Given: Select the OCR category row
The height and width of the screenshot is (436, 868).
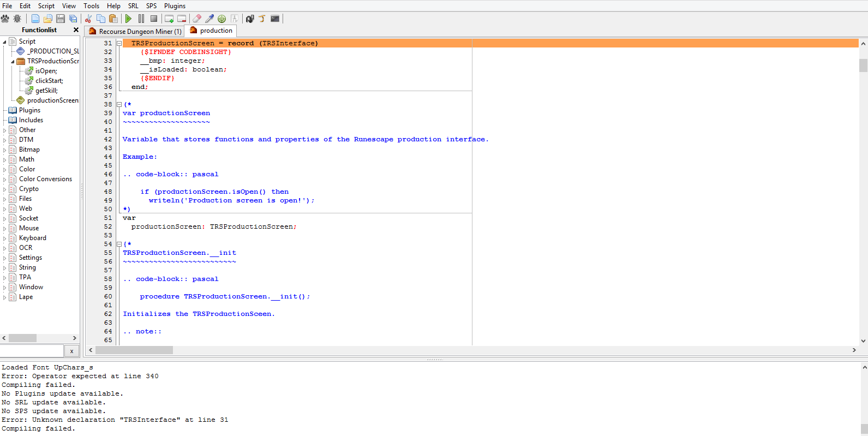Looking at the screenshot, I should point(26,248).
